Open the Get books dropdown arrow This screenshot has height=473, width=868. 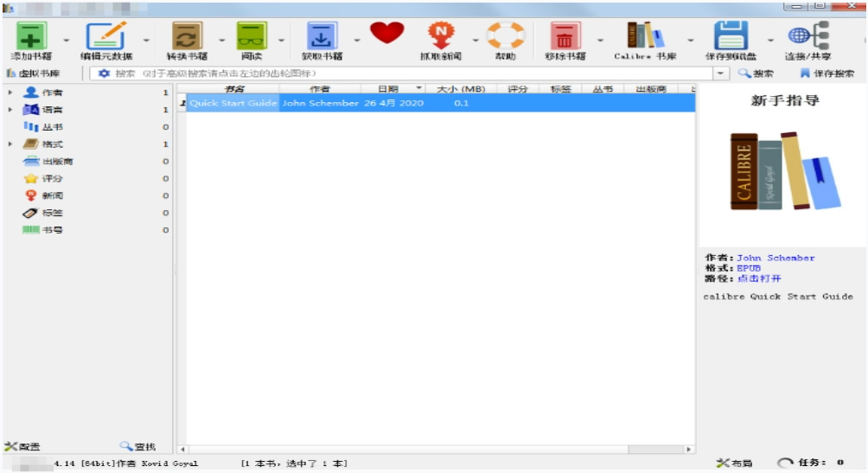click(x=356, y=40)
